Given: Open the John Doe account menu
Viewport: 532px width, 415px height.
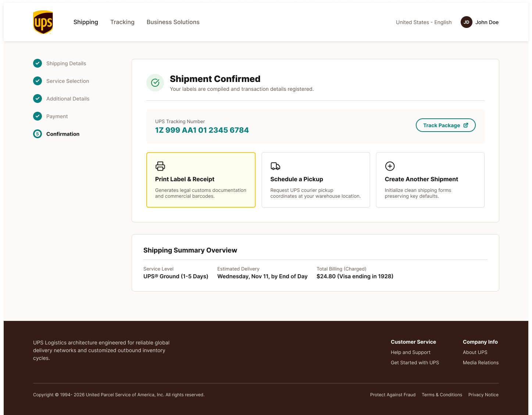Looking at the screenshot, I should pos(487,22).
